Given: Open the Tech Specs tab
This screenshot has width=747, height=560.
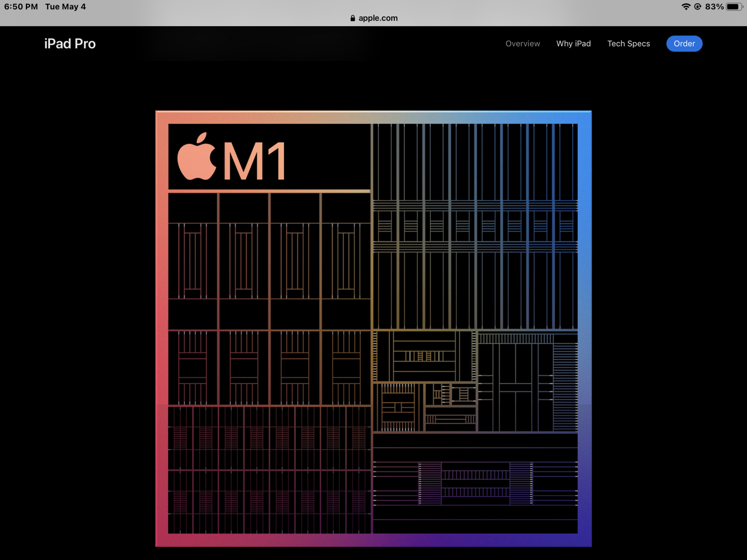Looking at the screenshot, I should (628, 44).
